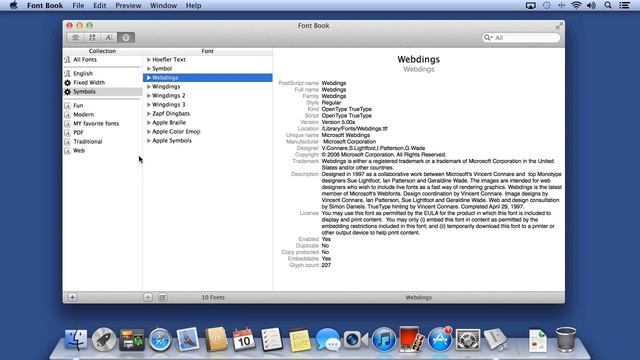Add a font using the font list plus button
The height and width of the screenshot is (360, 640).
148,297
